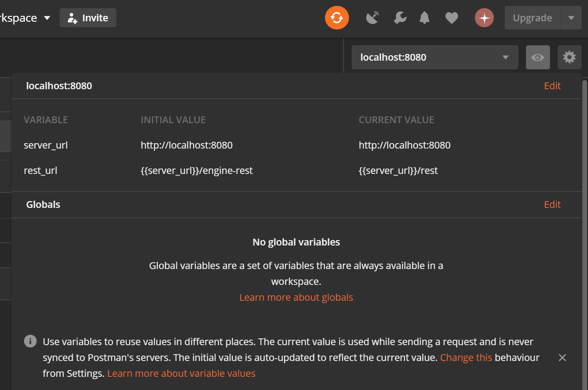588x390 pixels.
Task: Click the No global variables heading
Action: (x=296, y=242)
